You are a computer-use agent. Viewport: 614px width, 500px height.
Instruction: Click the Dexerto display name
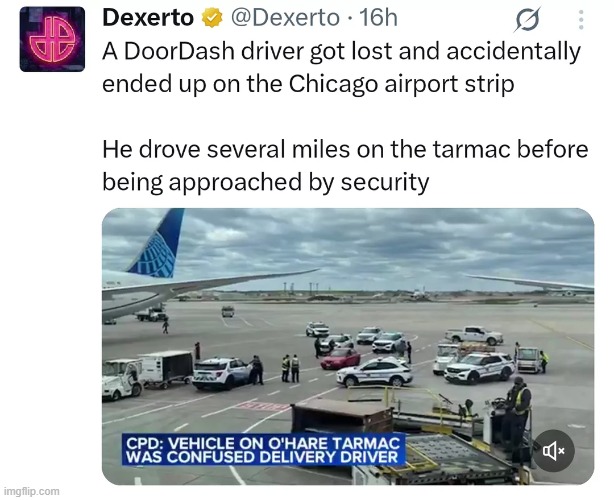148,18
